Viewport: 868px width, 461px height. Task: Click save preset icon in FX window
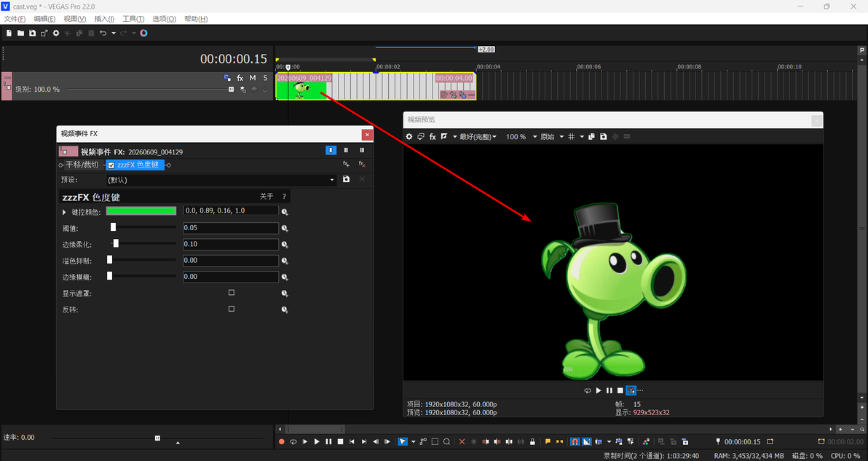tap(346, 179)
